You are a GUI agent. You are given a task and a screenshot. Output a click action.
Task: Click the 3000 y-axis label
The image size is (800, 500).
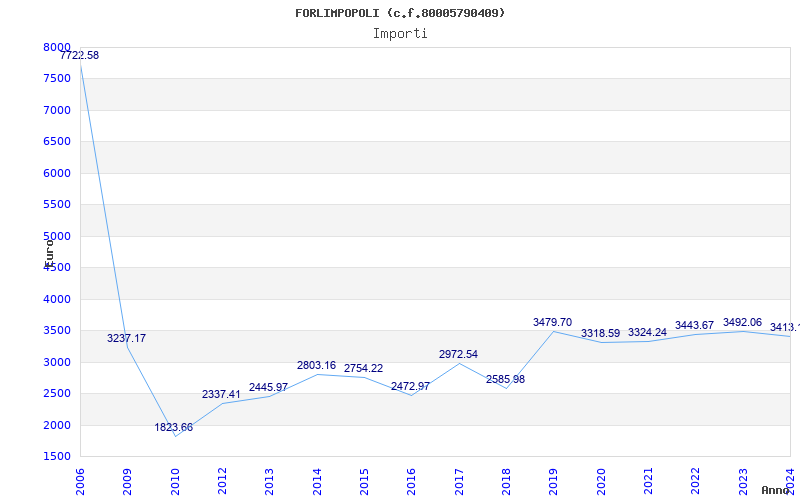pyautogui.click(x=57, y=362)
